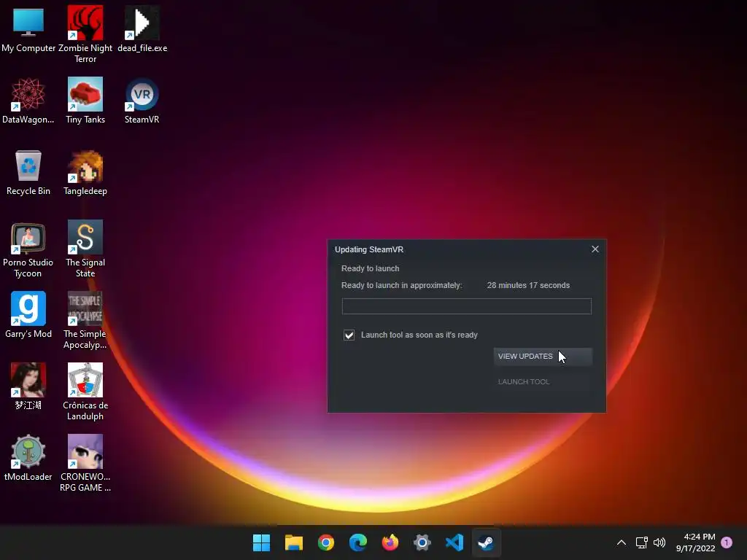This screenshot has width=747, height=560.
Task: Select the 梦江湖 game icon
Action: click(28, 386)
